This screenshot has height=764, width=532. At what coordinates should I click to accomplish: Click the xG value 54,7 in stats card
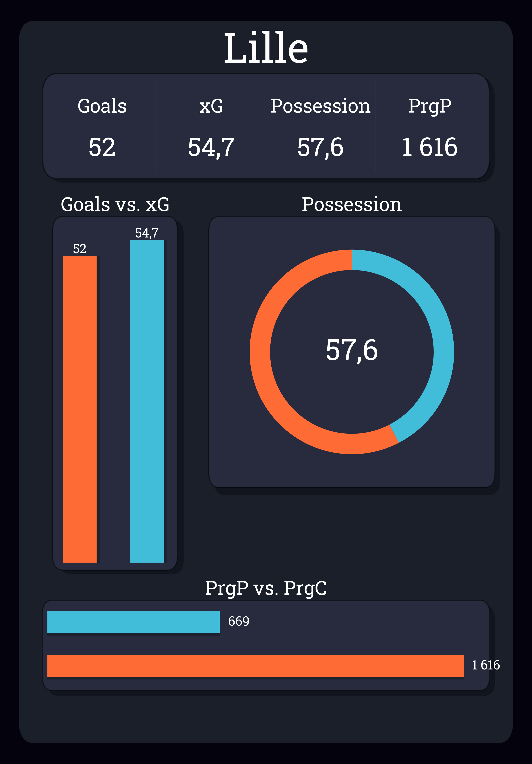click(x=211, y=147)
